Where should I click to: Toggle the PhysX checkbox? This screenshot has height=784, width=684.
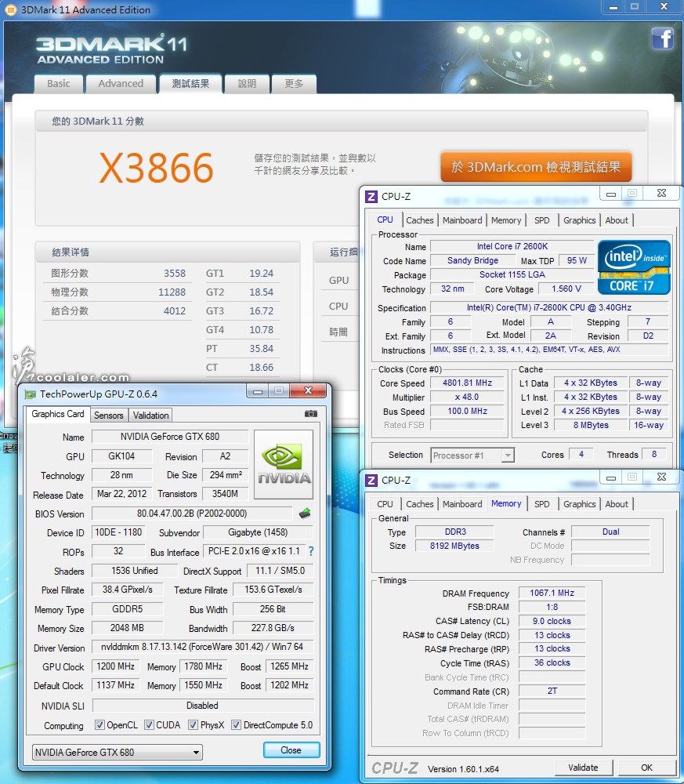pyautogui.click(x=193, y=725)
